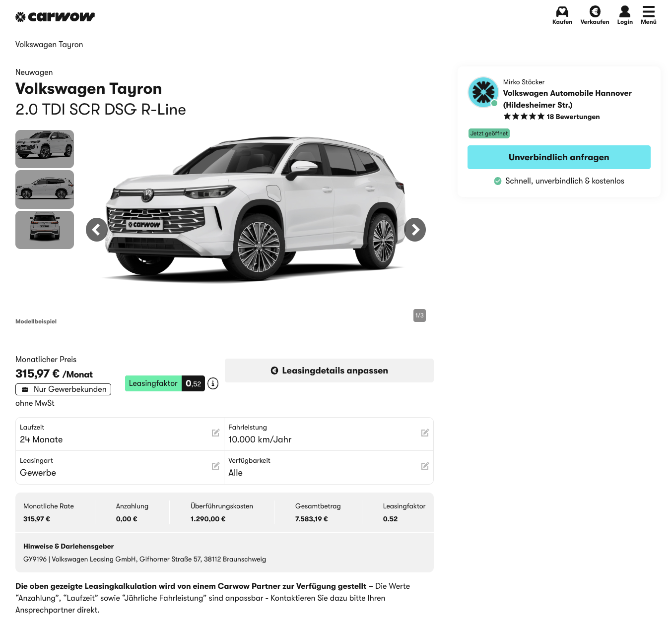Click the Volkswagen Tayron breadcrumb
Screen dimensions: 672x622
pyautogui.click(x=49, y=45)
